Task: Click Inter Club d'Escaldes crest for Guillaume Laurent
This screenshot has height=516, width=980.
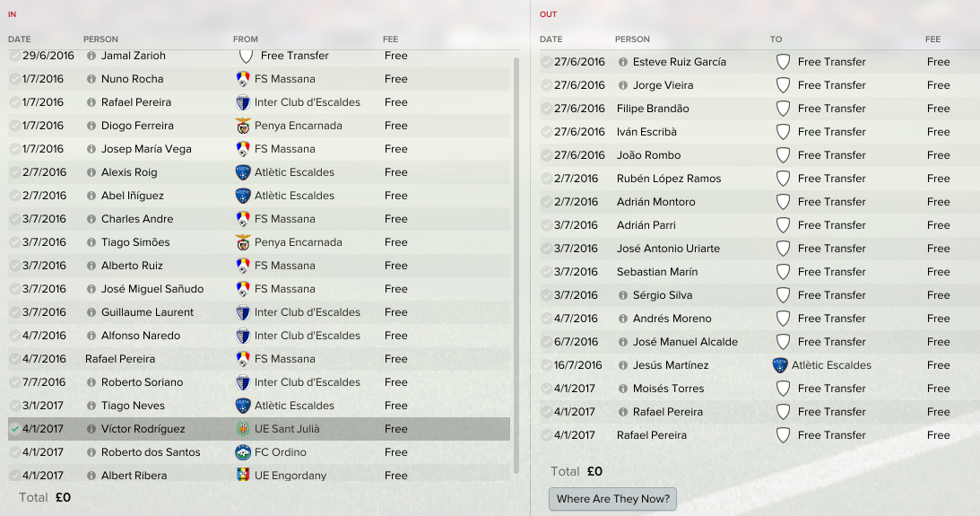Action: [243, 312]
